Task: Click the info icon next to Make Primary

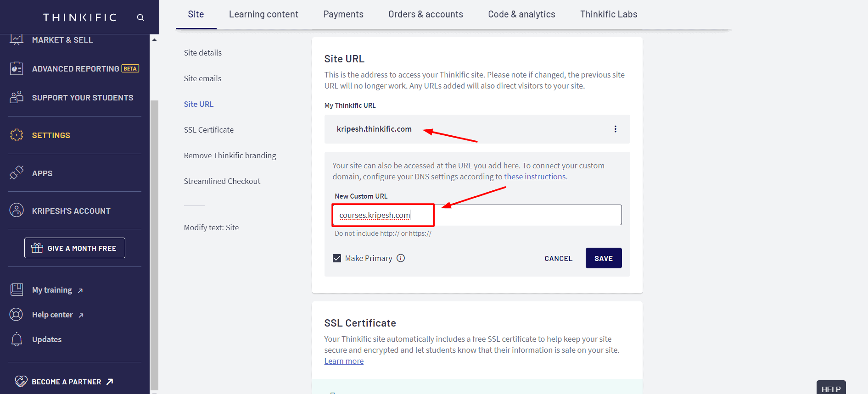Action: pyautogui.click(x=401, y=258)
